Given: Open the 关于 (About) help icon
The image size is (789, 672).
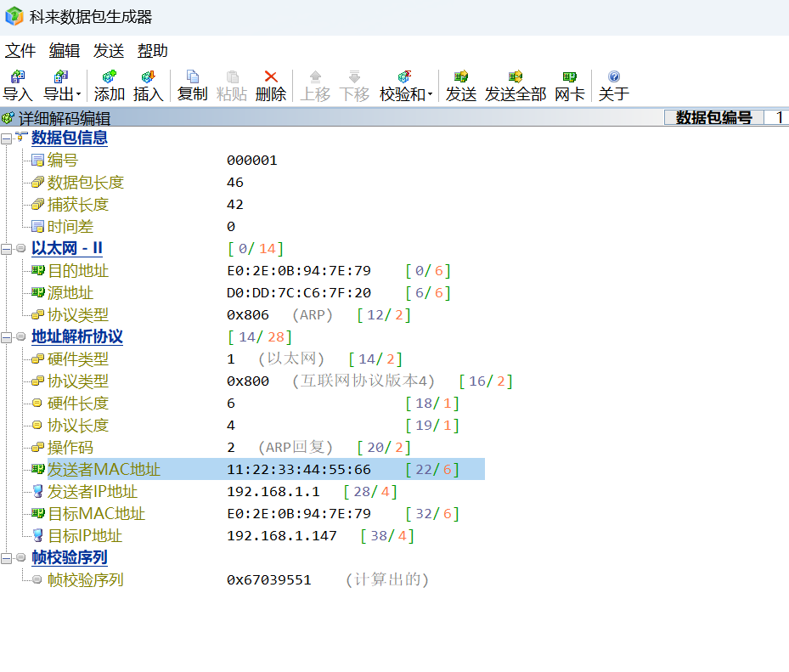Looking at the screenshot, I should click(x=613, y=78).
